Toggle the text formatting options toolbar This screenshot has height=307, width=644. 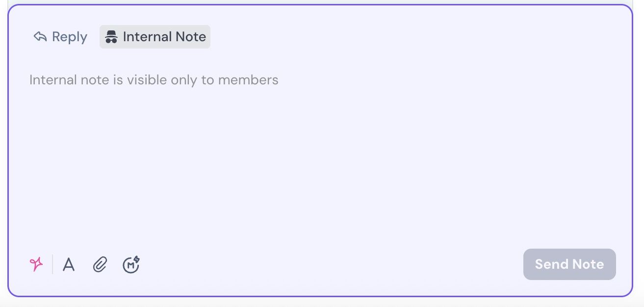pyautogui.click(x=69, y=265)
